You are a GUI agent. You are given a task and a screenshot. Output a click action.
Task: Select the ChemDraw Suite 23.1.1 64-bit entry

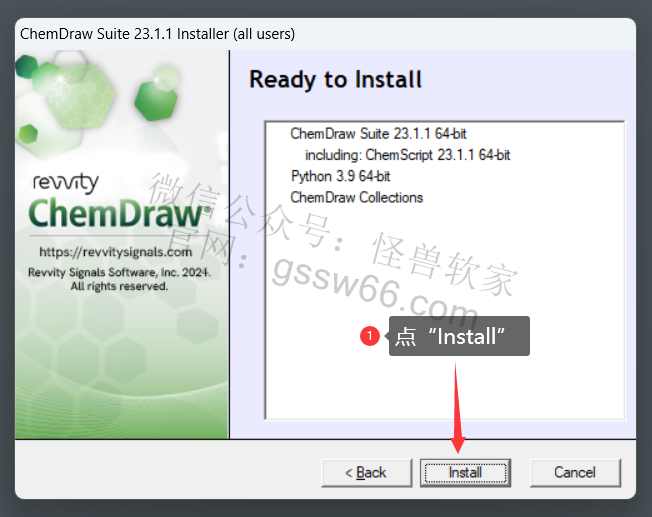(378, 134)
